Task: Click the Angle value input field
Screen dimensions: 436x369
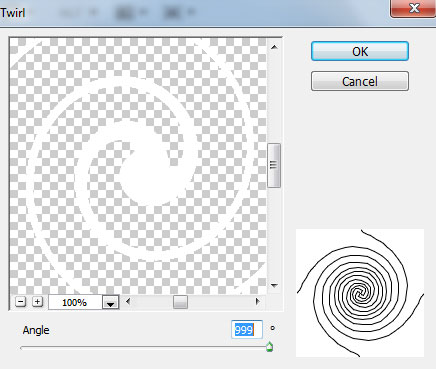Action: pyautogui.click(x=247, y=330)
